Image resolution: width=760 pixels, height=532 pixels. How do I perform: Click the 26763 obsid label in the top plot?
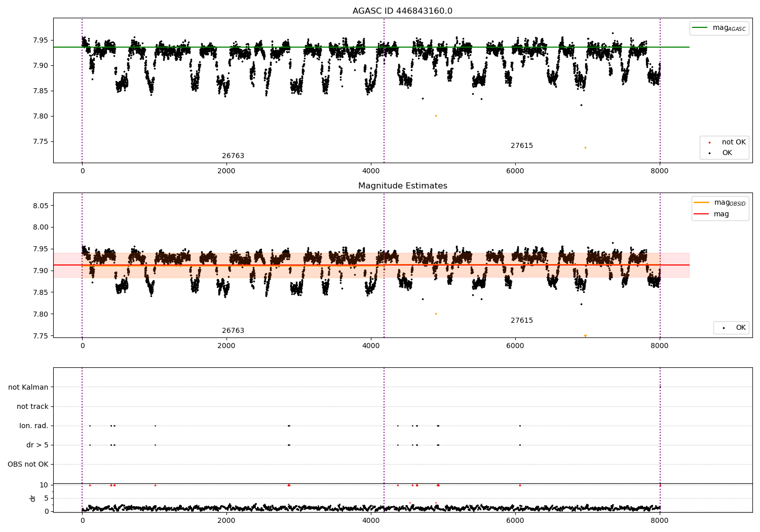pos(233,156)
